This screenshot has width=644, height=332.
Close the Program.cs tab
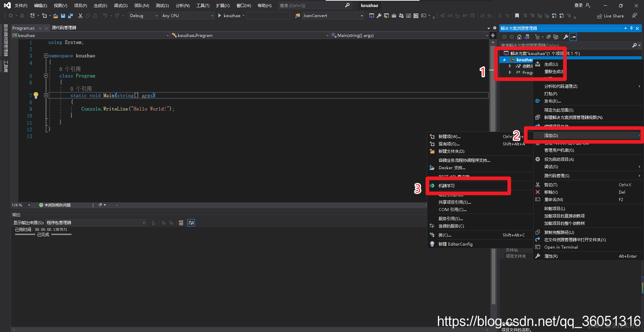click(x=46, y=28)
